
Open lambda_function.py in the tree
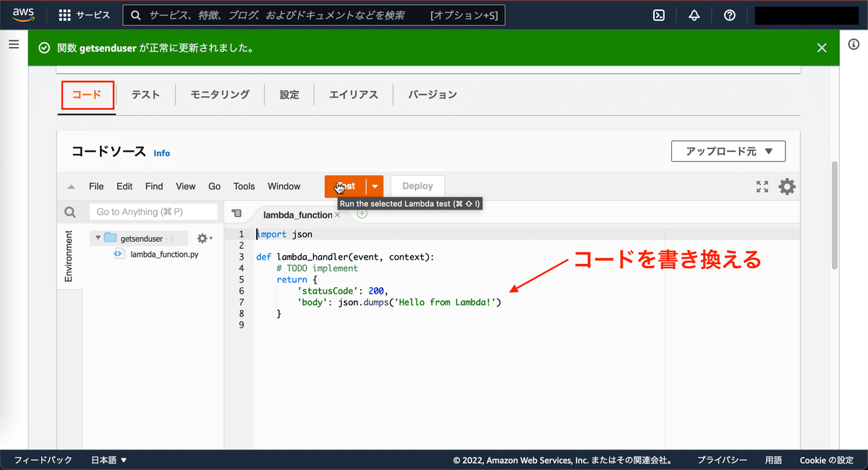(x=164, y=255)
